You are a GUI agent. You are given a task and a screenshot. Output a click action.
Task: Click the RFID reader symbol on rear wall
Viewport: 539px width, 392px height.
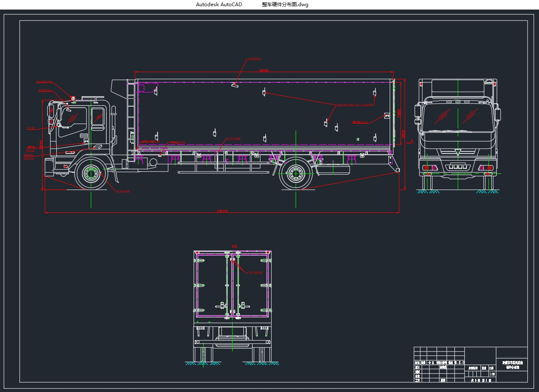[387, 116]
